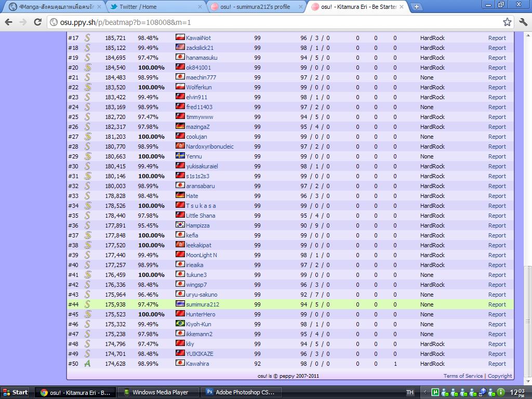Click the flag icon next to Nardoxyribonucleic
Screen dimensions: 532x399
180,146
